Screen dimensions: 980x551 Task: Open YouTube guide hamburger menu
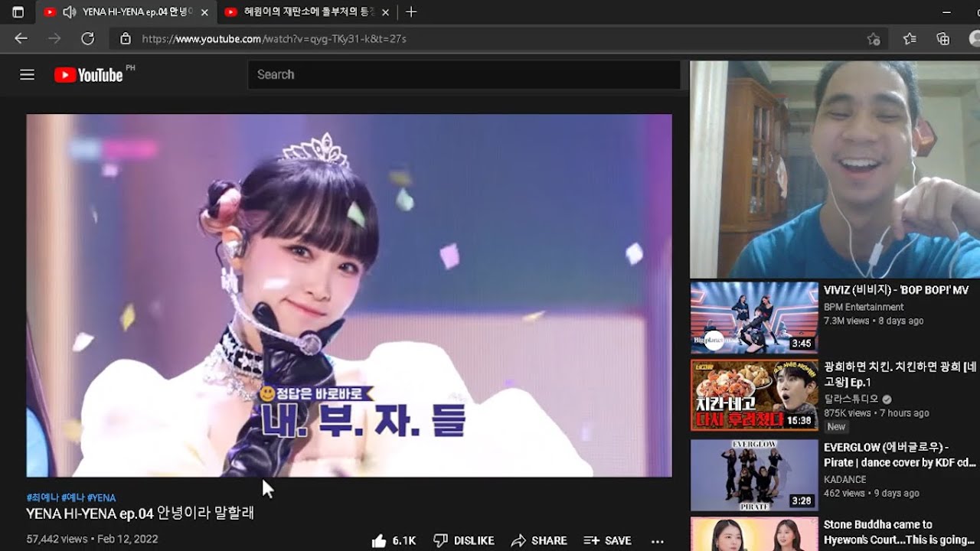pos(28,74)
